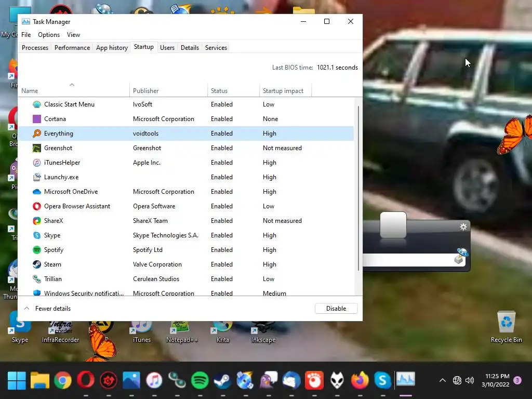Switch to the Performance tab
The image size is (532, 399).
tap(72, 47)
